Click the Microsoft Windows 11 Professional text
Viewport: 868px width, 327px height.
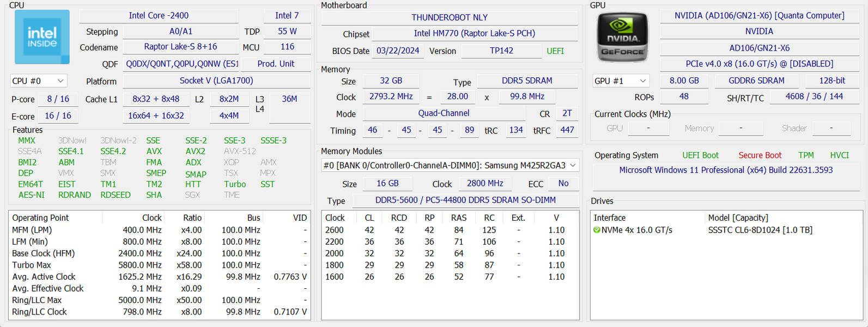click(726, 170)
